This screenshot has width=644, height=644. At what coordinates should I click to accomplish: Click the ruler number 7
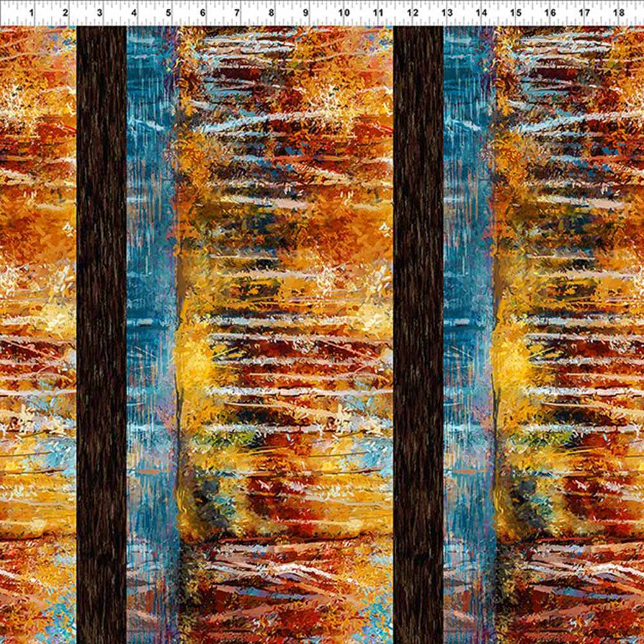pyautogui.click(x=237, y=12)
